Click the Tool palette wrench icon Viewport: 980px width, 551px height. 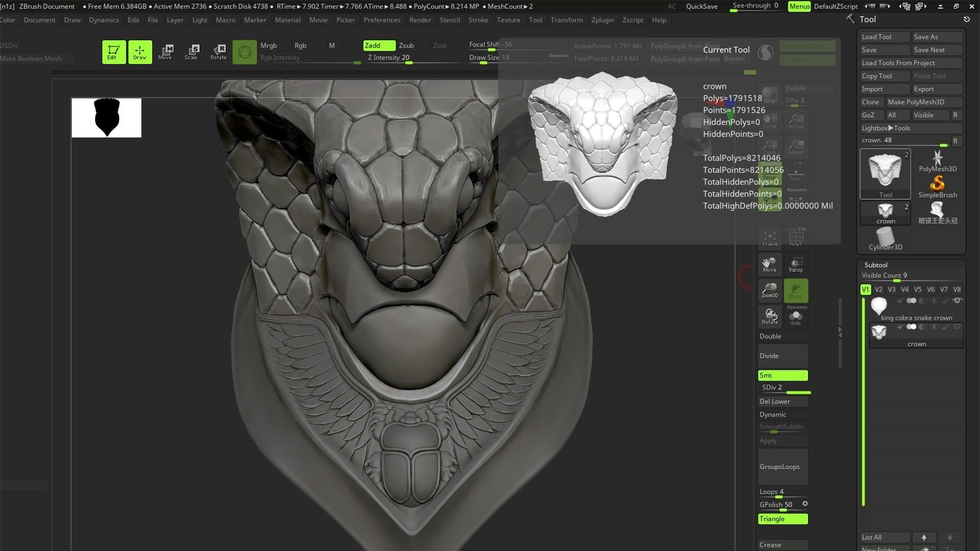(850, 19)
